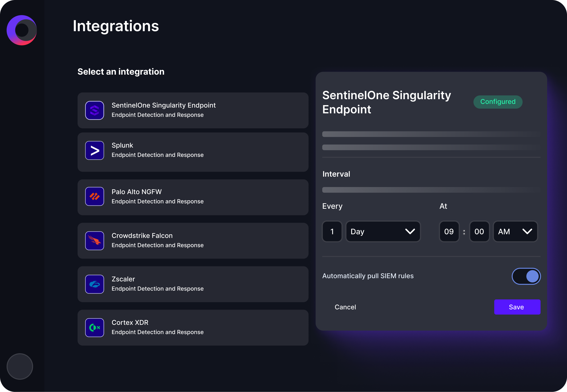567x392 pixels.
Task: Click the Zscaler cloud icon
Action: click(94, 284)
